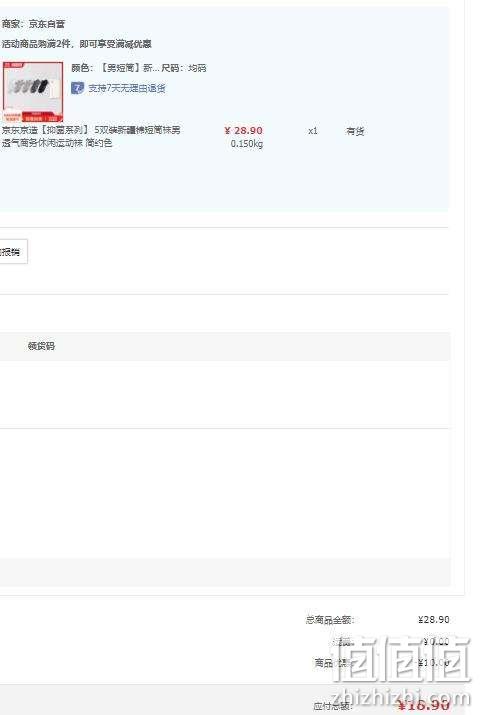Open the socks product thumbnail image

[33, 92]
